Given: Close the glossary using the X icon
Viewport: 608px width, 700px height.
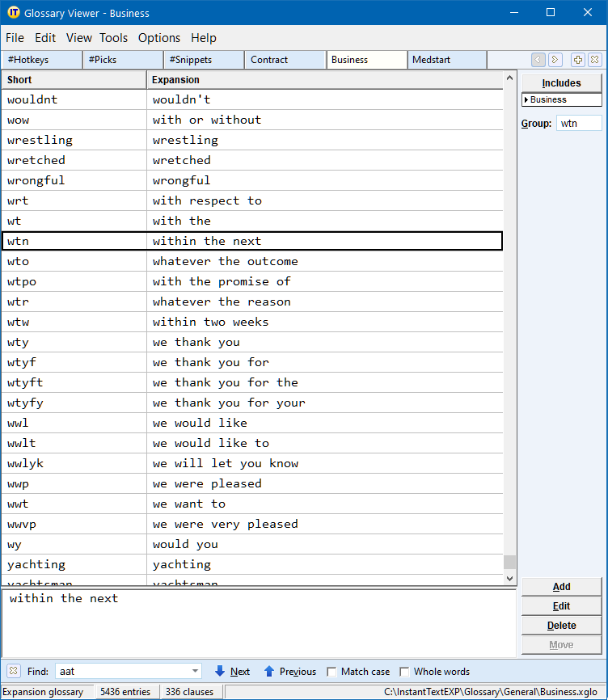Looking at the screenshot, I should click(594, 60).
